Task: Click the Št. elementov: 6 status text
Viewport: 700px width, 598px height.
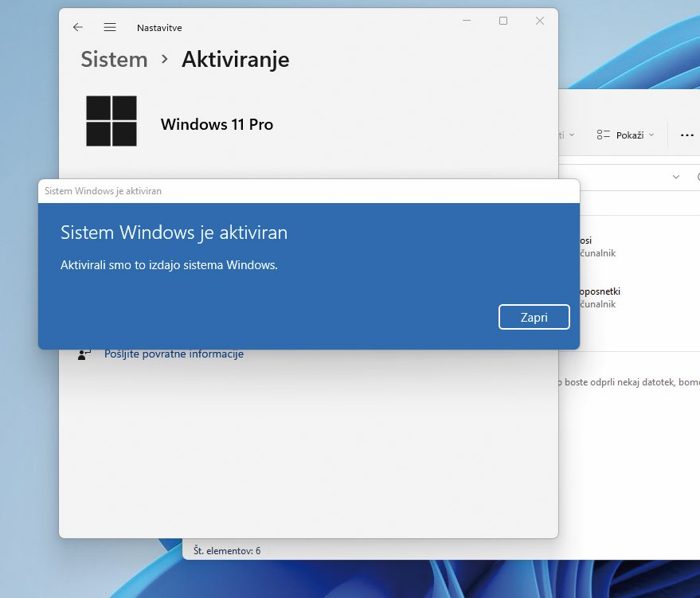Action: (227, 550)
